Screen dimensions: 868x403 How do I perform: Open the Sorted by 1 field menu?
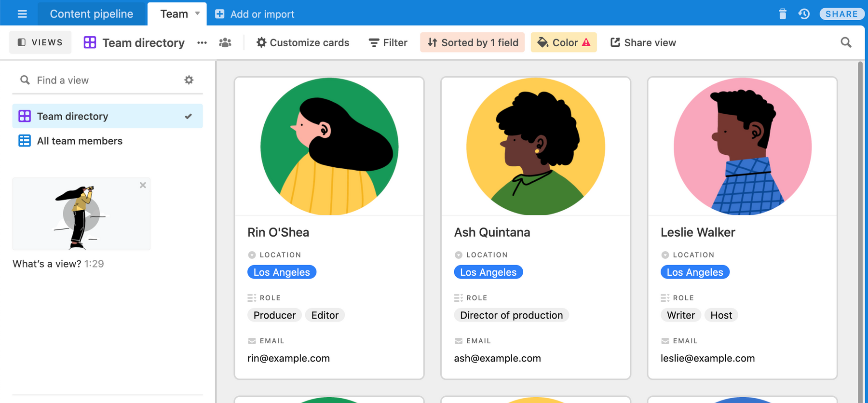[472, 42]
